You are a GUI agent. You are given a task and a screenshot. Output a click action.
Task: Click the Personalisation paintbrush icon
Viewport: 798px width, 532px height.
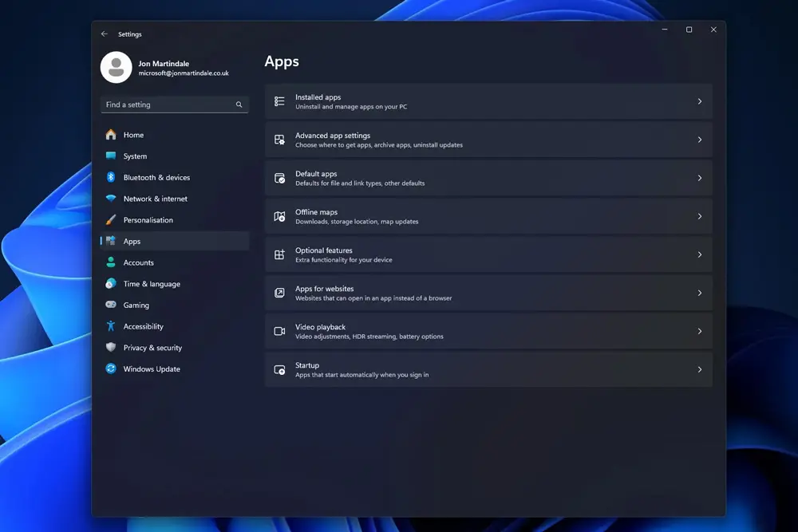111,219
